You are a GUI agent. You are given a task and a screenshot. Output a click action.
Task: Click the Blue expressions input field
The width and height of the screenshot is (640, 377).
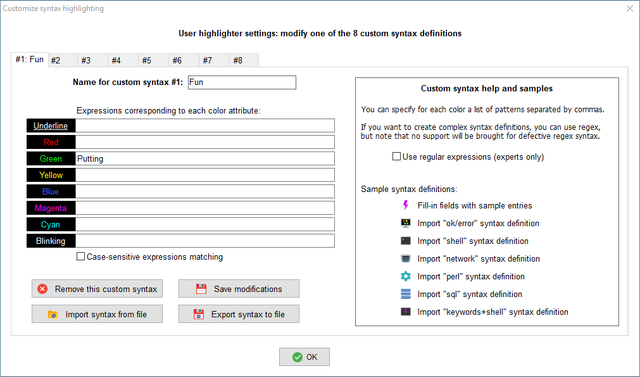pyautogui.click(x=205, y=191)
